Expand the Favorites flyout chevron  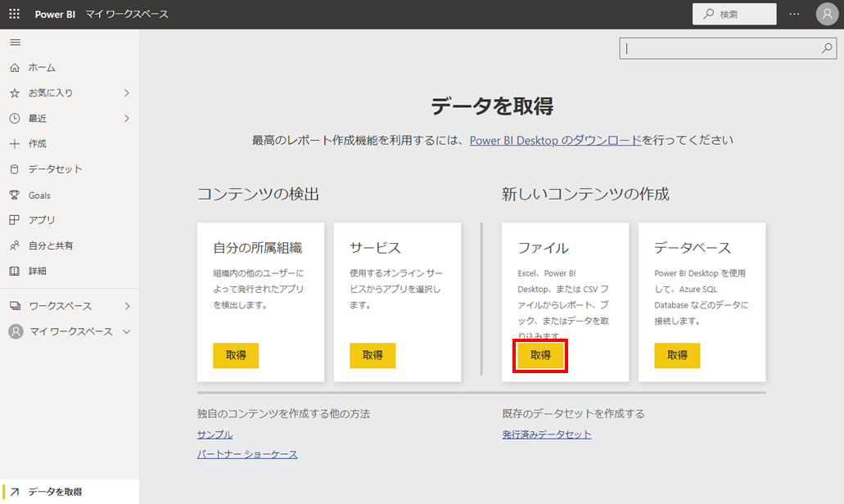tap(127, 93)
